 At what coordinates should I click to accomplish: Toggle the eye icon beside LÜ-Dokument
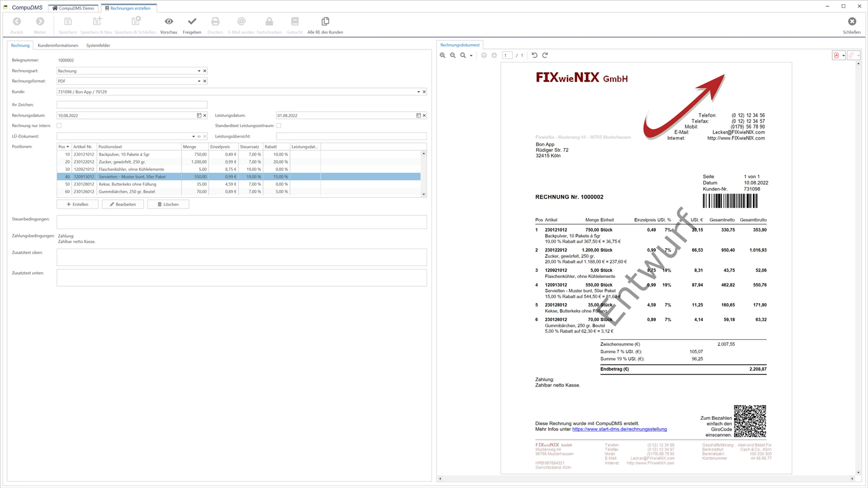click(199, 136)
